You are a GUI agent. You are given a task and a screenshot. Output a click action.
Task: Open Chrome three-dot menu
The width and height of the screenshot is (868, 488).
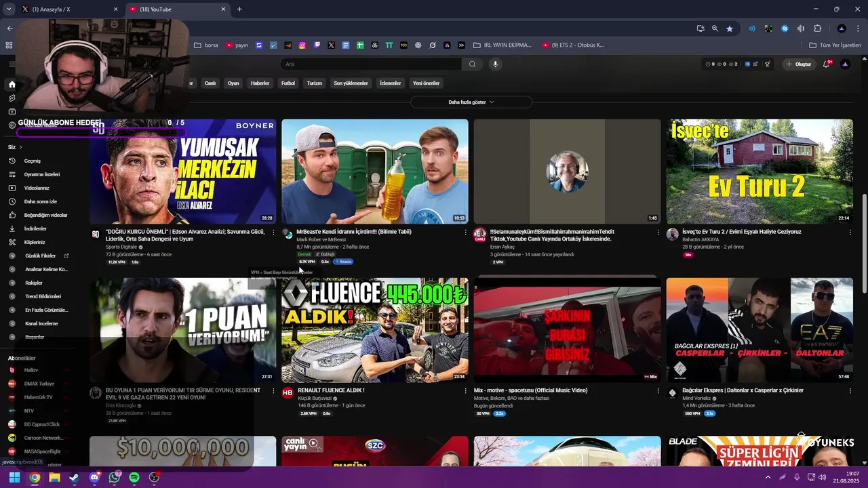pyautogui.click(x=857, y=28)
